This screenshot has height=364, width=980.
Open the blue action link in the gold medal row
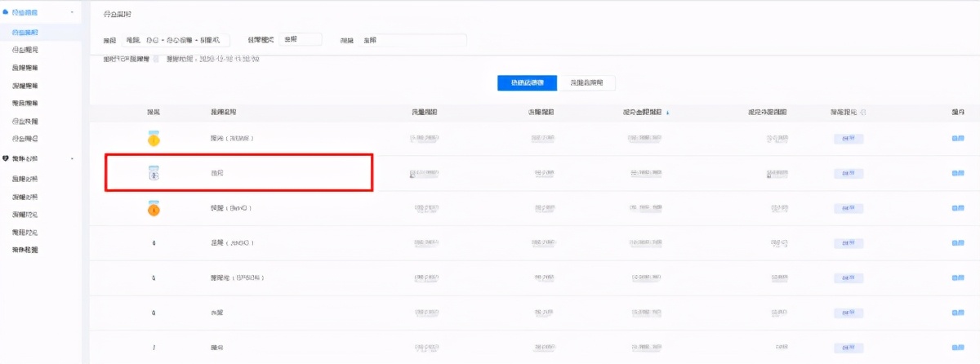coord(958,139)
